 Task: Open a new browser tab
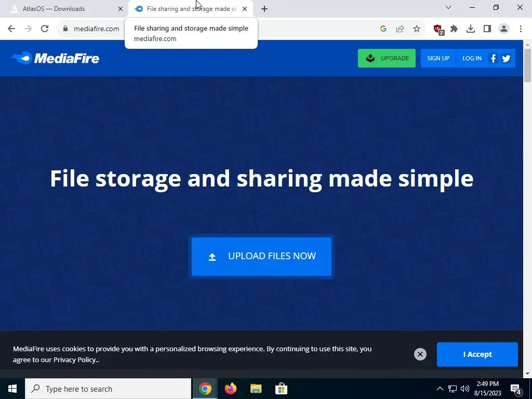coord(264,9)
